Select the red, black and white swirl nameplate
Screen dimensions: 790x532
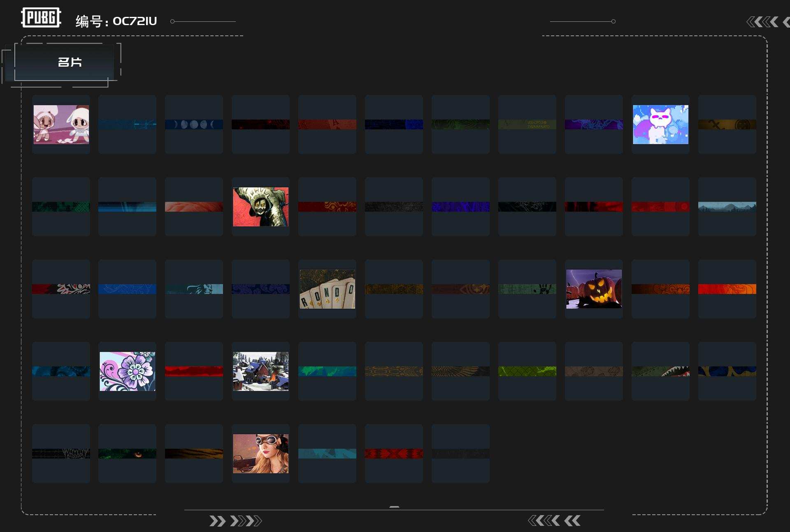[x=61, y=289]
